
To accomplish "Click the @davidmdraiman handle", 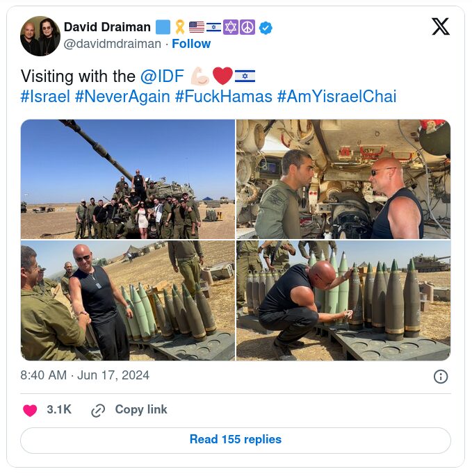I will [113, 44].
